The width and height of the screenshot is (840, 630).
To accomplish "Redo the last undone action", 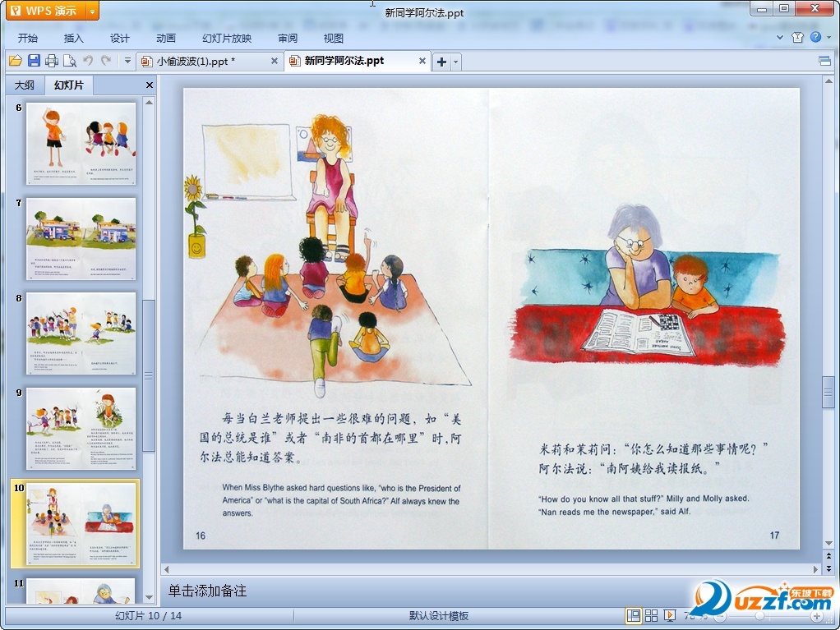I will click(x=106, y=61).
